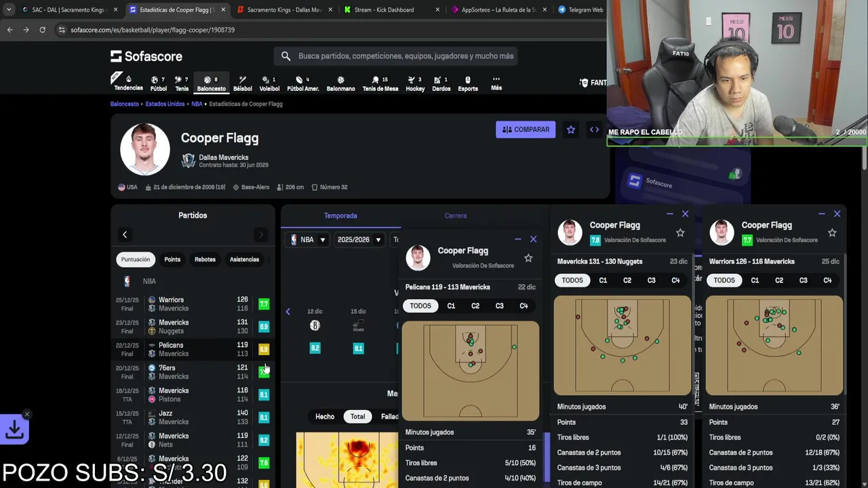Star player in Pelicans-Mavericks popup
Image resolution: width=868 pixels, height=488 pixels.
(528, 258)
